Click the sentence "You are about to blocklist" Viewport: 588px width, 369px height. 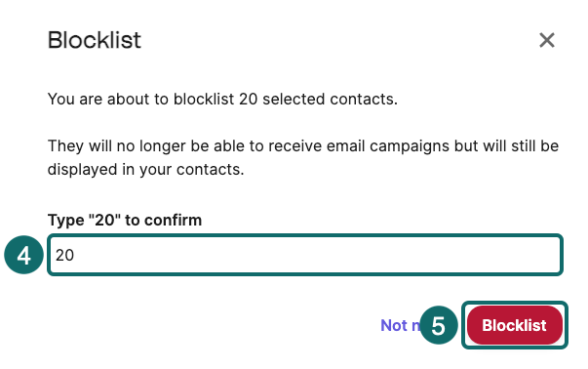click(140, 100)
